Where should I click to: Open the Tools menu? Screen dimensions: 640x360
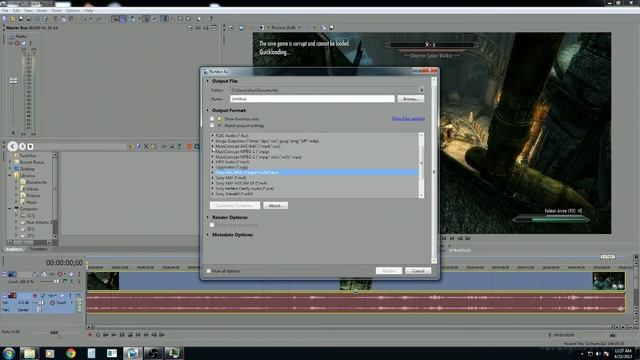pos(57,11)
